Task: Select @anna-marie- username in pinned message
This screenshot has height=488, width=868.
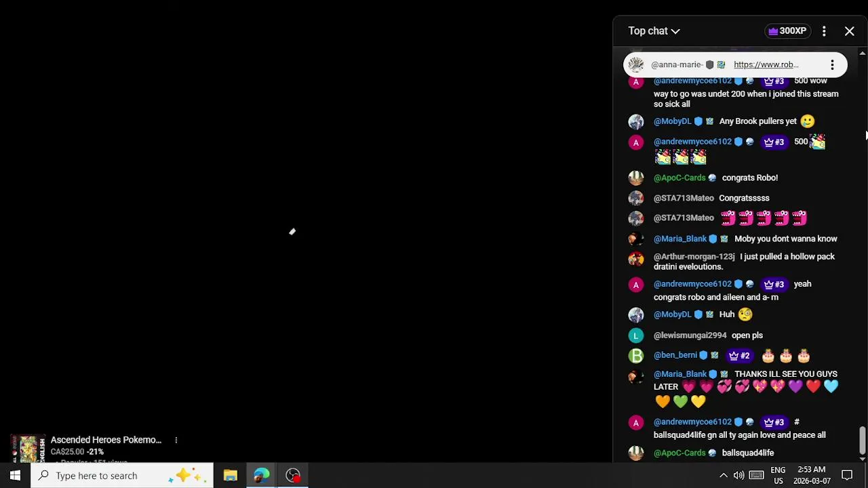Action: point(676,64)
